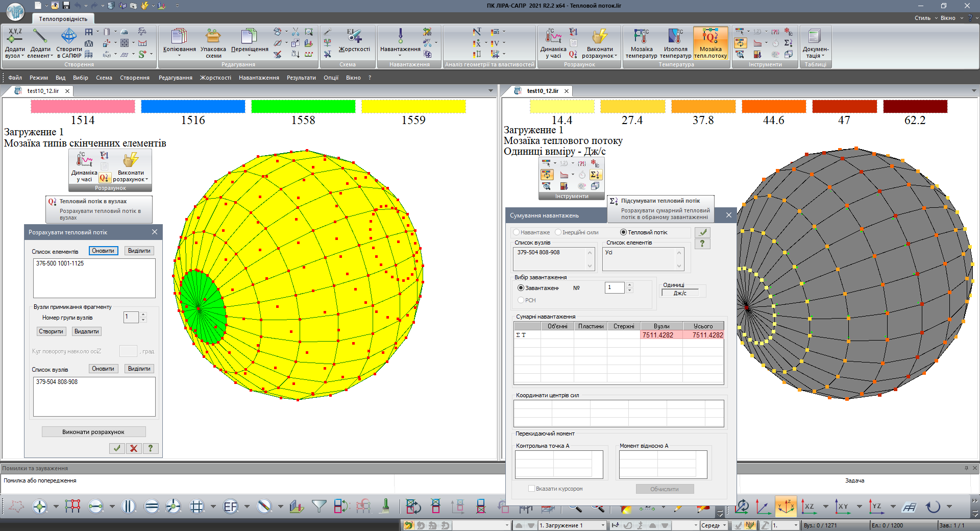Enable the Вказати курсором checkbox

(x=531, y=489)
